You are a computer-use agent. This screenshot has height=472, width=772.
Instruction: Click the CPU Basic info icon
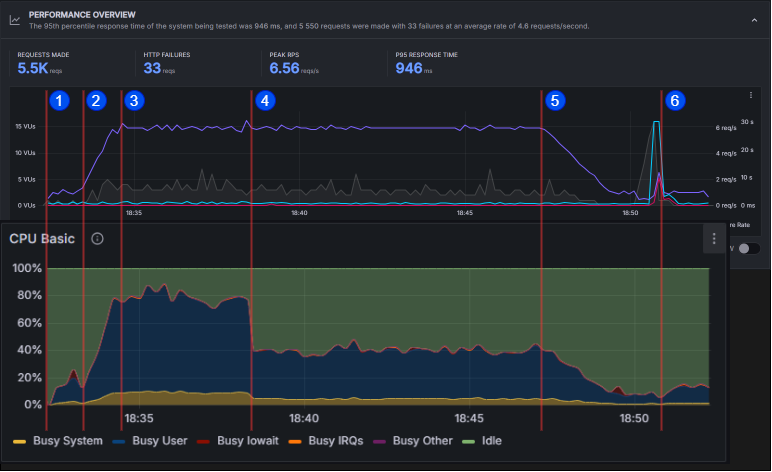[98, 239]
